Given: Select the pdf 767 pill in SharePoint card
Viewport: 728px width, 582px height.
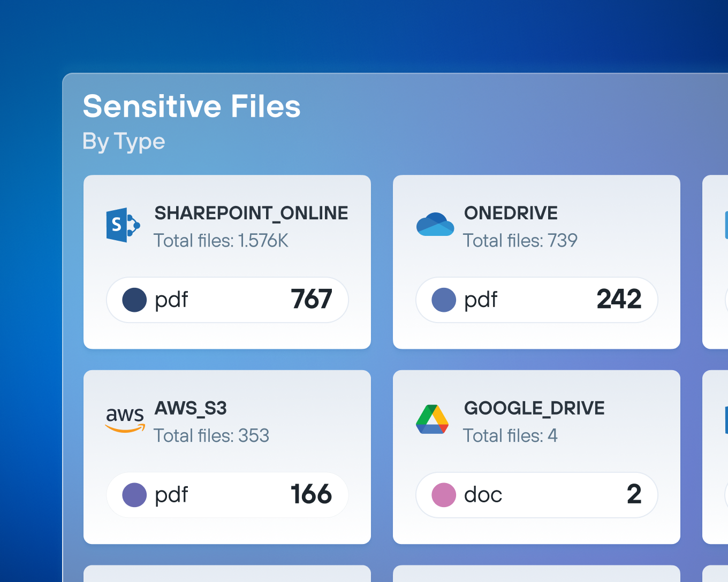Looking at the screenshot, I should pos(227,300).
